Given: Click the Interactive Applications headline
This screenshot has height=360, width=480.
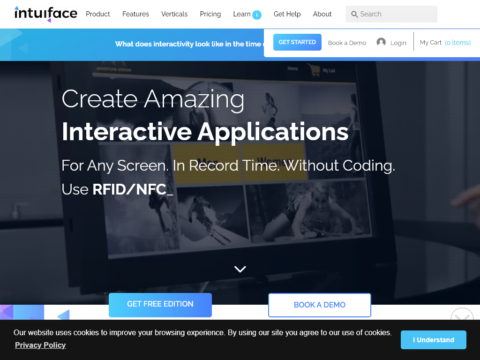Looking at the screenshot, I should pos(205,132).
